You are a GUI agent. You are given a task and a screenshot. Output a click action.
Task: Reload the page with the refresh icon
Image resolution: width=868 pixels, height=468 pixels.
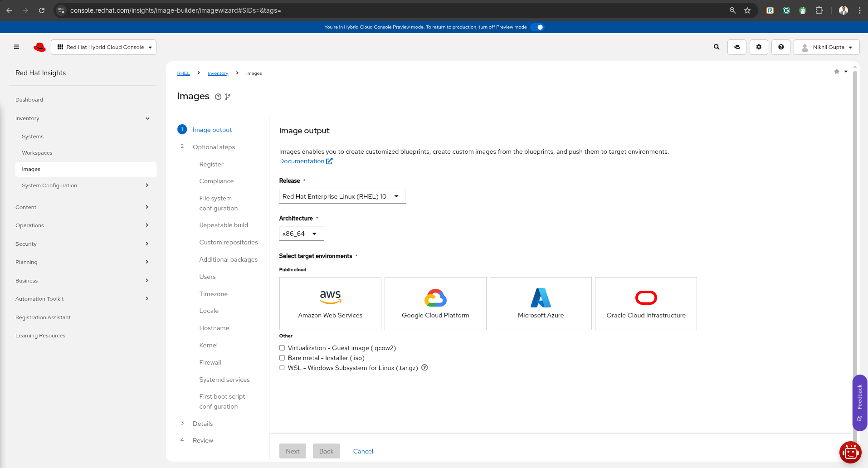(x=42, y=10)
